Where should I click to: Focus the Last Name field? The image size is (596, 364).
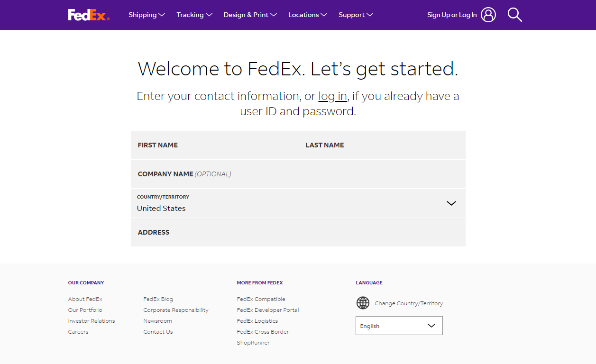pos(382,145)
